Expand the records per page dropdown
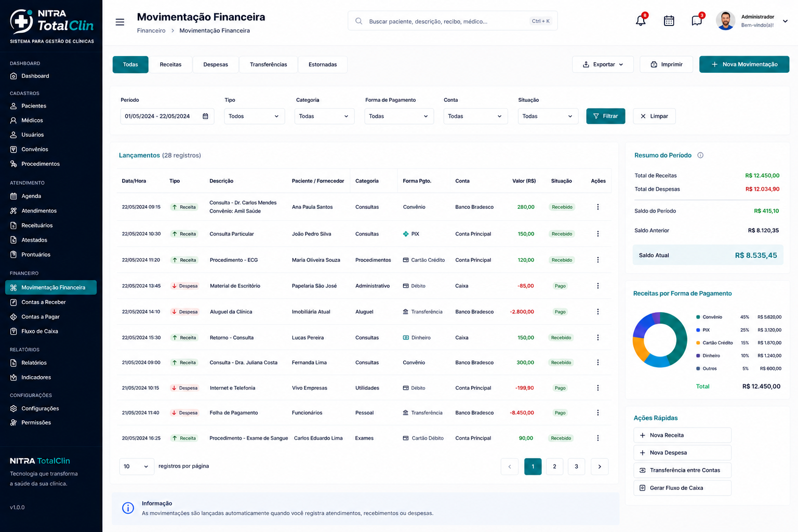Viewport: 798px width, 532px height. [137, 467]
